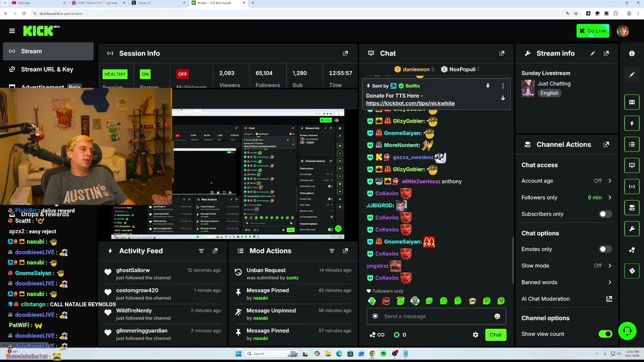Viewport: 644px width, 362px height.
Task: Pop out the Activity Feed panel
Action: click(215, 251)
